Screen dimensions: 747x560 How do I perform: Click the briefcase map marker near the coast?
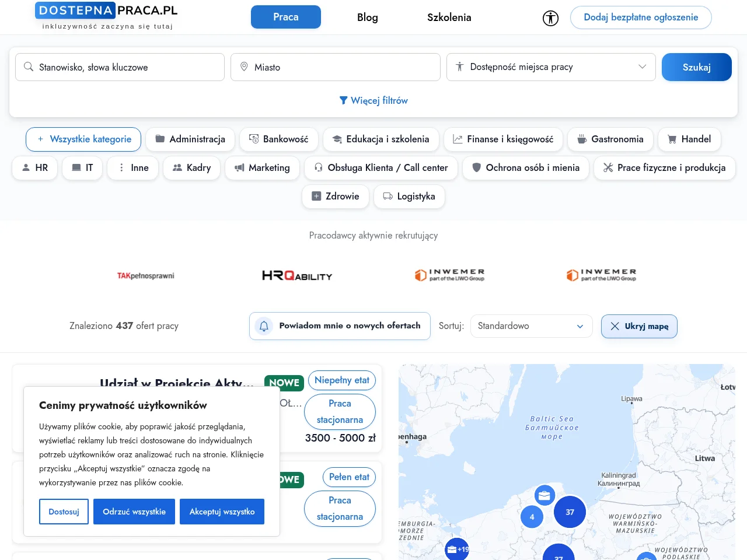544,495
